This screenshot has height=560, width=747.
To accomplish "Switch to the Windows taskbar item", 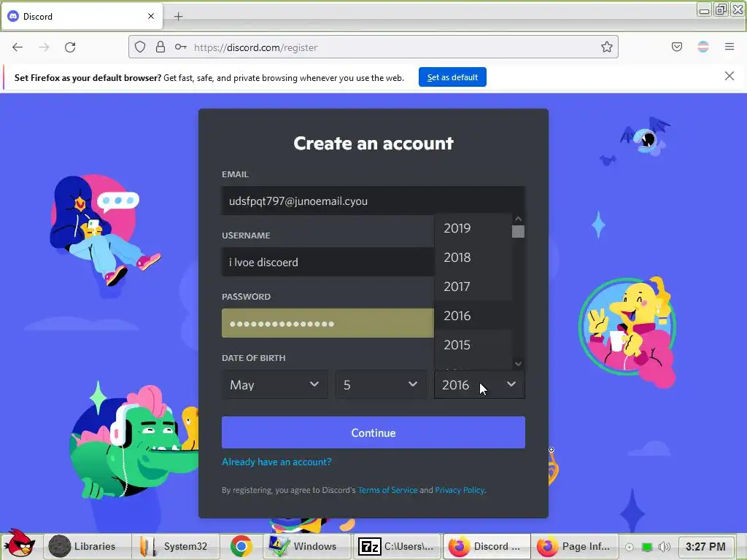I will coord(306,546).
